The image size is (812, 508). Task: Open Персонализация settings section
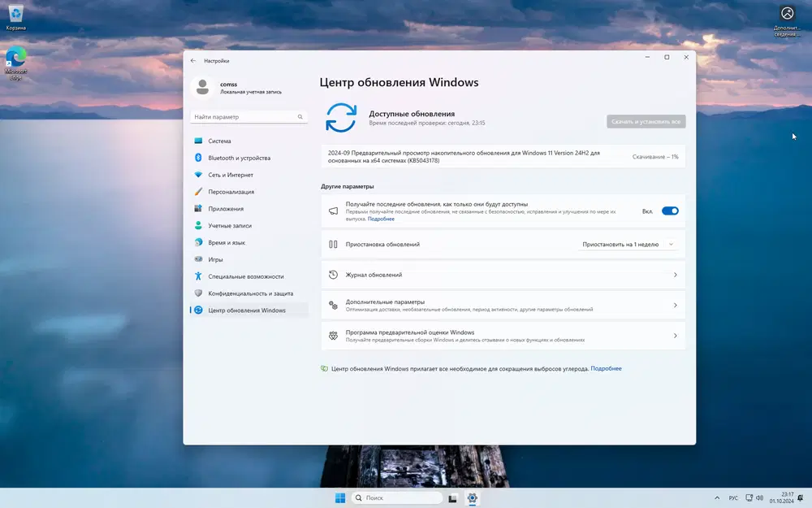point(249,191)
